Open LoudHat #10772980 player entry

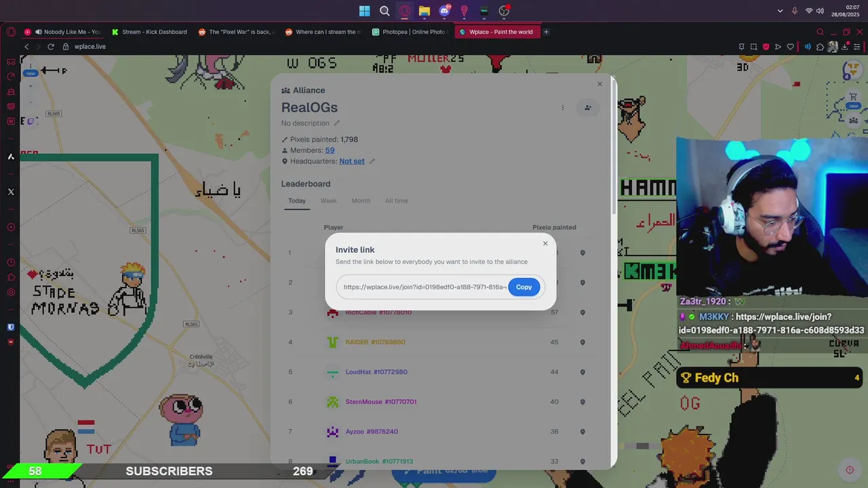coord(376,372)
